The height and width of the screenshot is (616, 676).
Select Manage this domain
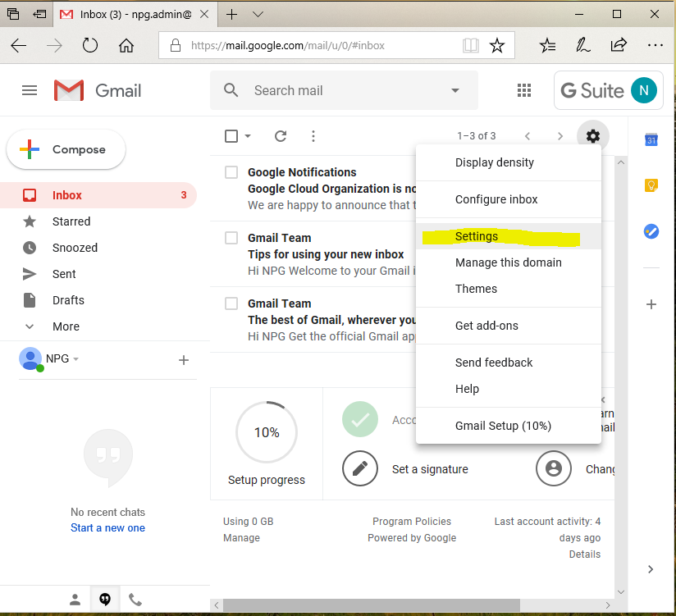509,262
